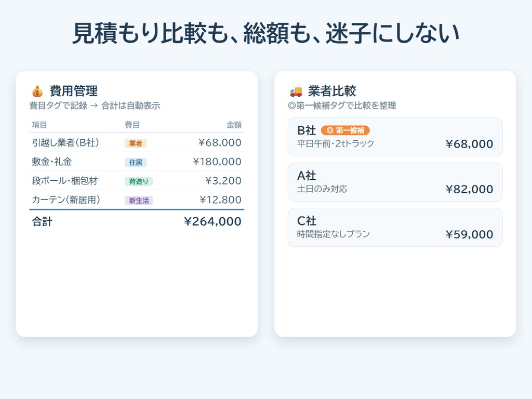The height and width of the screenshot is (399, 532).
Task: Click the ¥59,000 price on C社
Action: tap(469, 234)
